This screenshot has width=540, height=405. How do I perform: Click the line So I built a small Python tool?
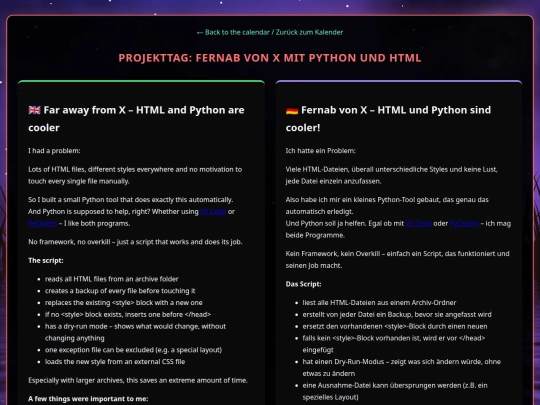(x=131, y=200)
